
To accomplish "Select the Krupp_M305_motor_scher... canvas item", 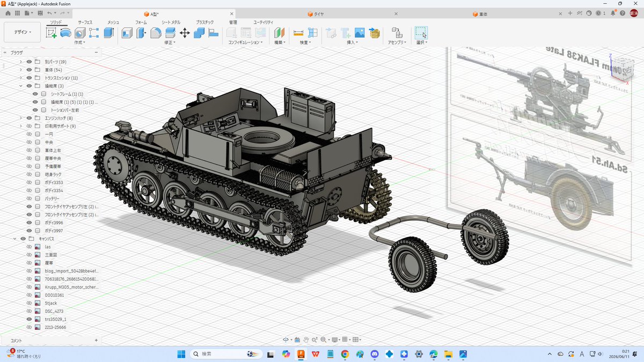I will click(x=71, y=287).
